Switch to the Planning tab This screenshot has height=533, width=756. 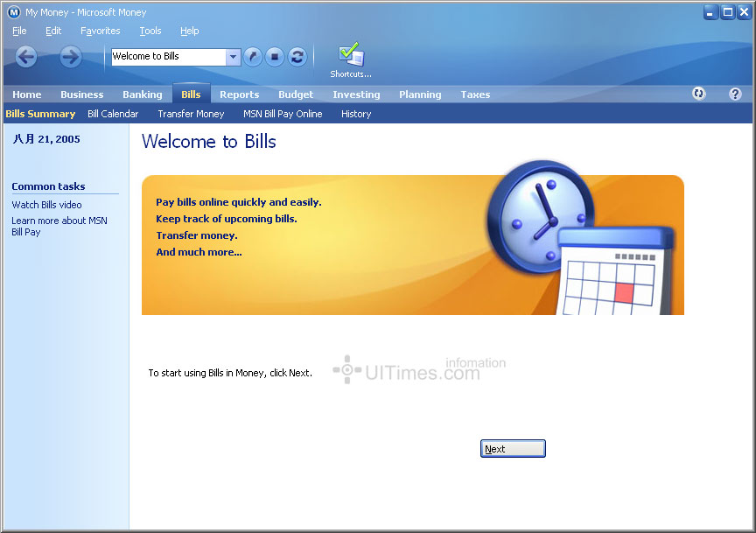pos(420,95)
